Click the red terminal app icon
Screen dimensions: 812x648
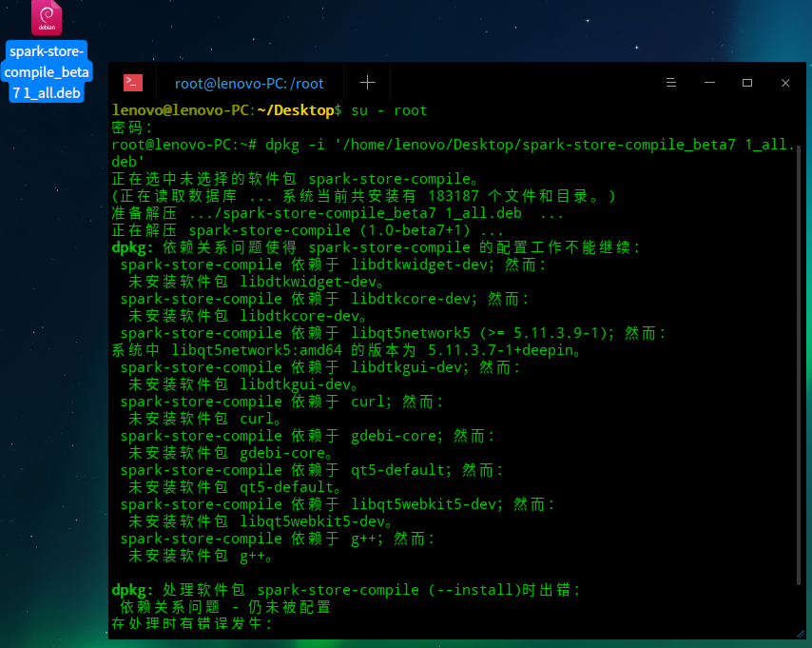tap(133, 83)
